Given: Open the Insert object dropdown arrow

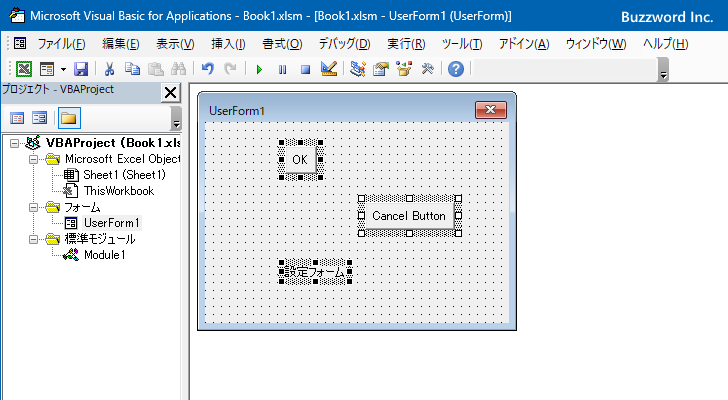Looking at the screenshot, I should pyautogui.click(x=63, y=70).
